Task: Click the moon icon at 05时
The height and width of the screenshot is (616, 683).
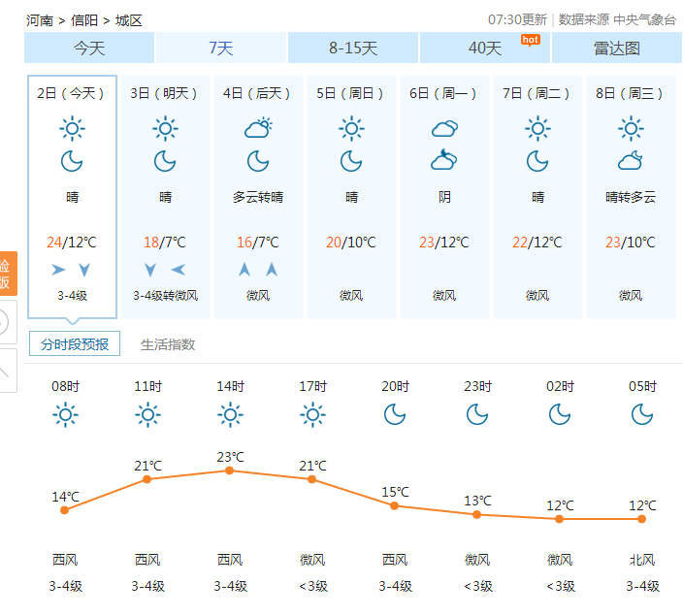Action: pyautogui.click(x=642, y=414)
